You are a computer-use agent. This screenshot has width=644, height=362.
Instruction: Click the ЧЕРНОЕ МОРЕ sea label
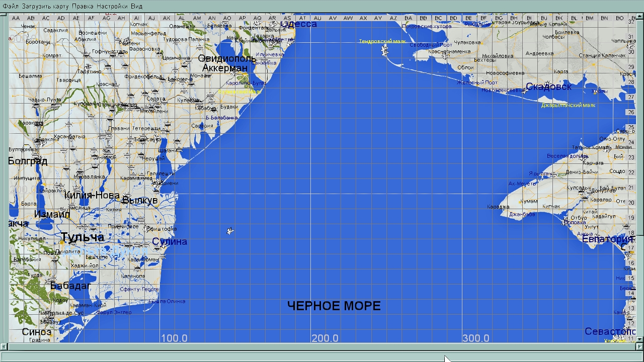[x=334, y=306]
